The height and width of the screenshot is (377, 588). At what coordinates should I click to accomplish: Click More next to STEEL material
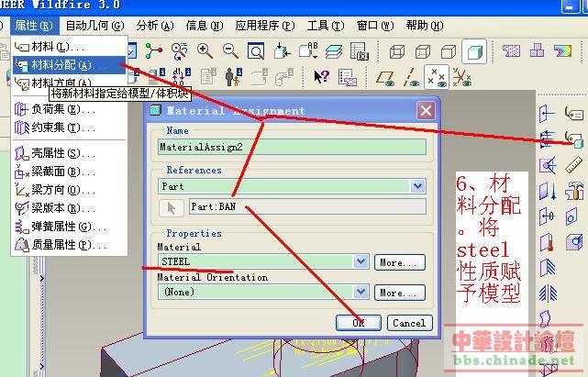point(400,262)
